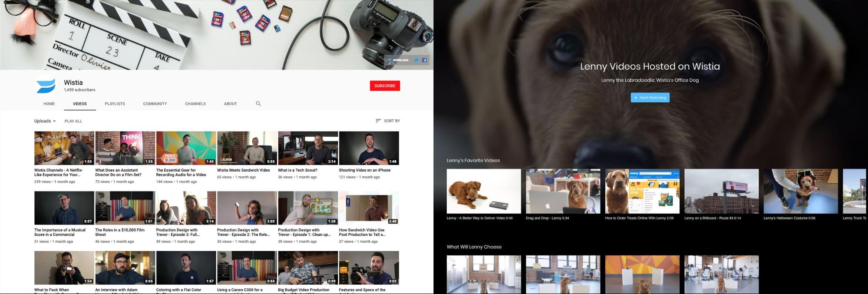This screenshot has width=868, height=294.
Task: Open What to Pack When video thumbnail
Action: pos(64,268)
